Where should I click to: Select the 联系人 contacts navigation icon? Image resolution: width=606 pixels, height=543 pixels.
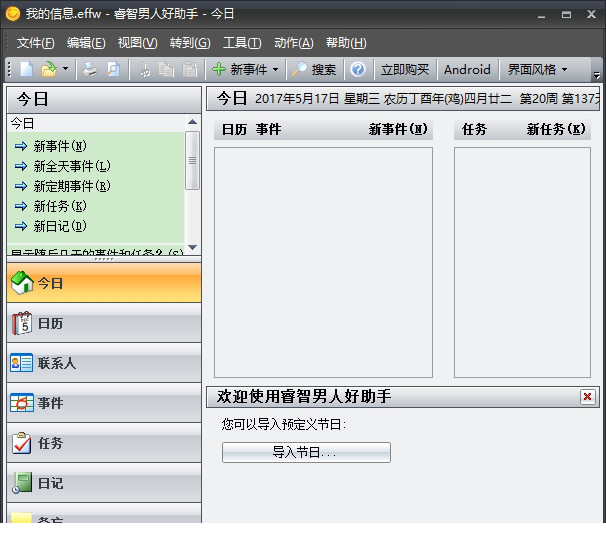(x=22, y=363)
